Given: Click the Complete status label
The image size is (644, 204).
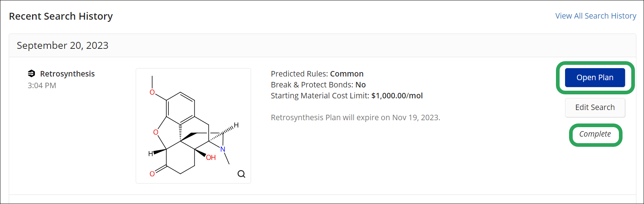Looking at the screenshot, I should click(595, 134).
